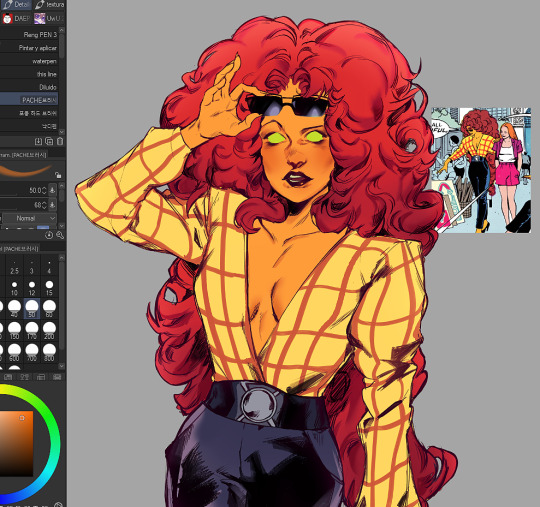Toggle the lock icon on brush preview

point(58,175)
